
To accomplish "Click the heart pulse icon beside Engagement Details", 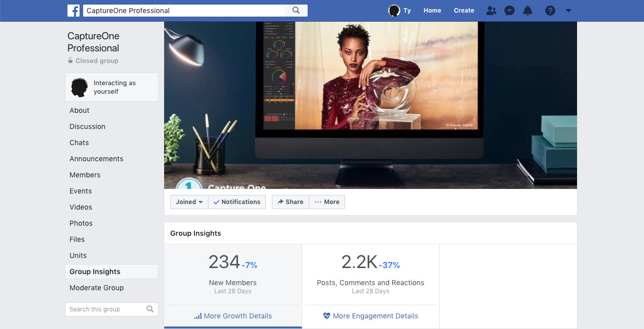I will tap(327, 316).
